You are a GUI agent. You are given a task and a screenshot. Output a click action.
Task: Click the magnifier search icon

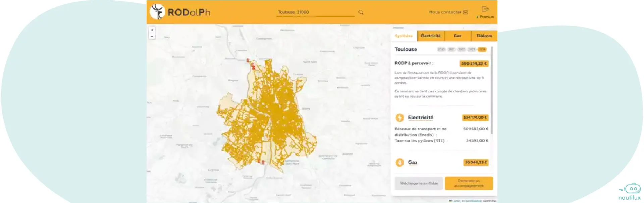coord(361,12)
